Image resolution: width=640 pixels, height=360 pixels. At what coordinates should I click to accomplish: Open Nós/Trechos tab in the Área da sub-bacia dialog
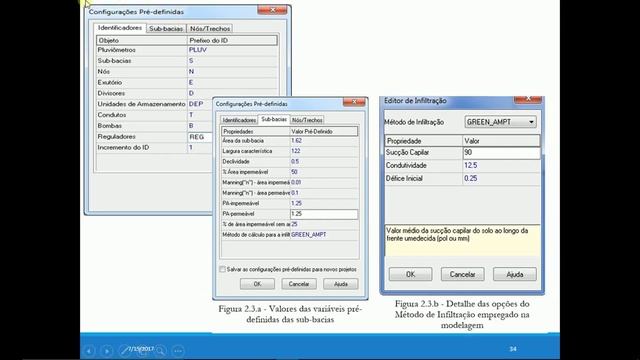click(307, 120)
